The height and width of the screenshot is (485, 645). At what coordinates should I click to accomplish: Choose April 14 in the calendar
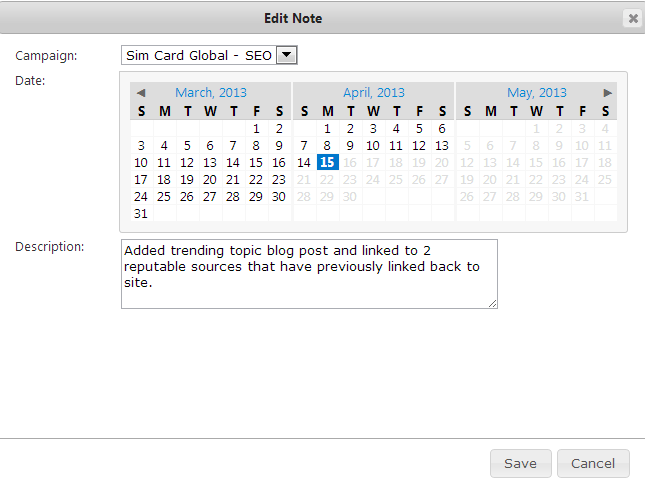coord(304,163)
